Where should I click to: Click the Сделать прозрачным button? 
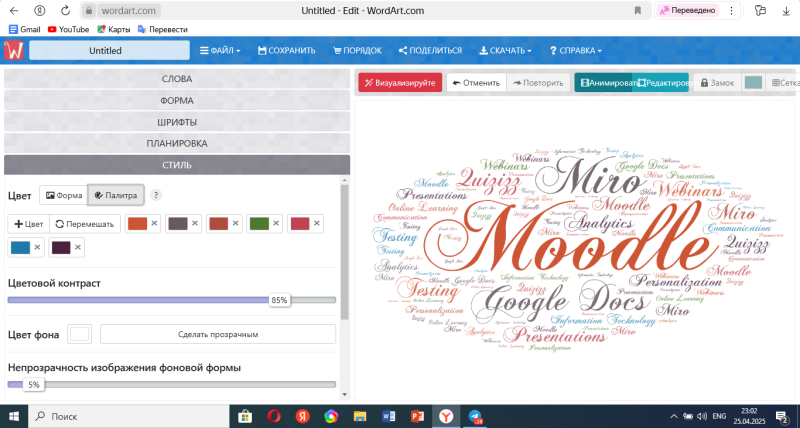coord(218,334)
